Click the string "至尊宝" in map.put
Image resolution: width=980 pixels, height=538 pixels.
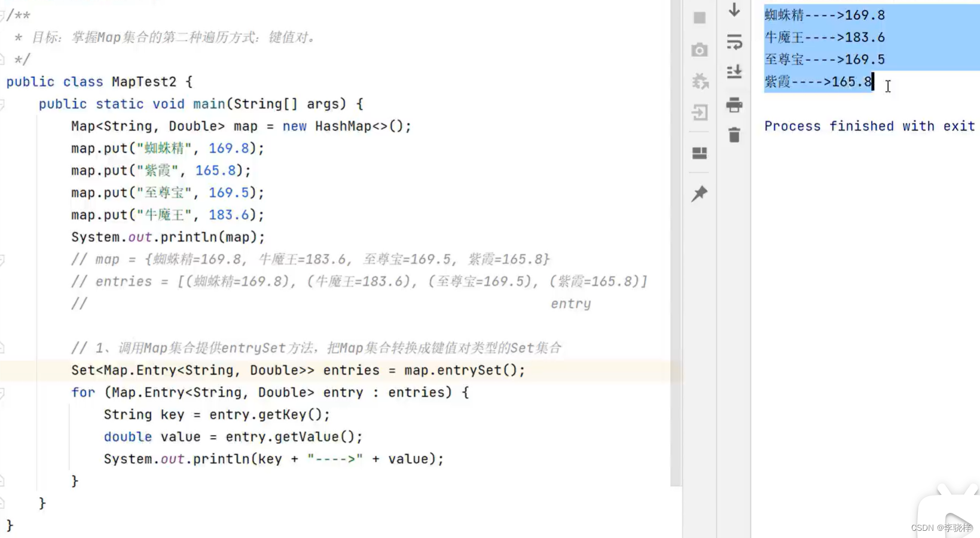coord(164,193)
